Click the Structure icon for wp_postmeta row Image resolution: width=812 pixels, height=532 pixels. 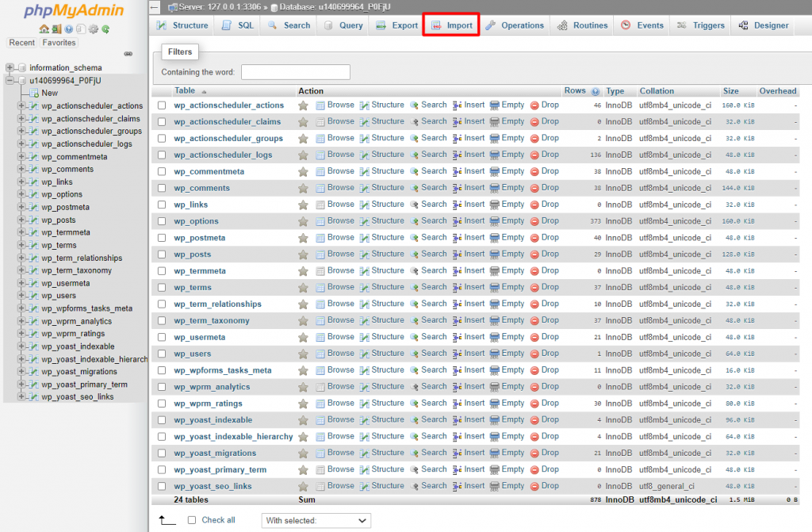(364, 238)
